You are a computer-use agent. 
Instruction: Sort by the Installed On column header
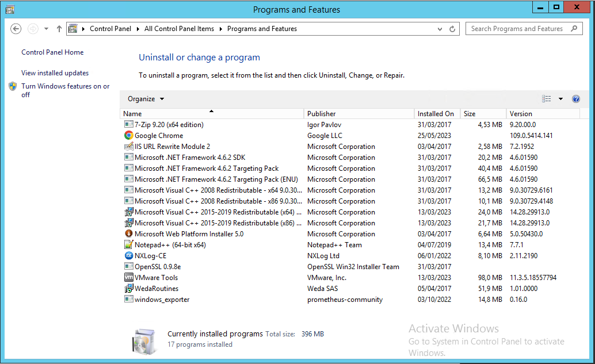[x=437, y=113]
